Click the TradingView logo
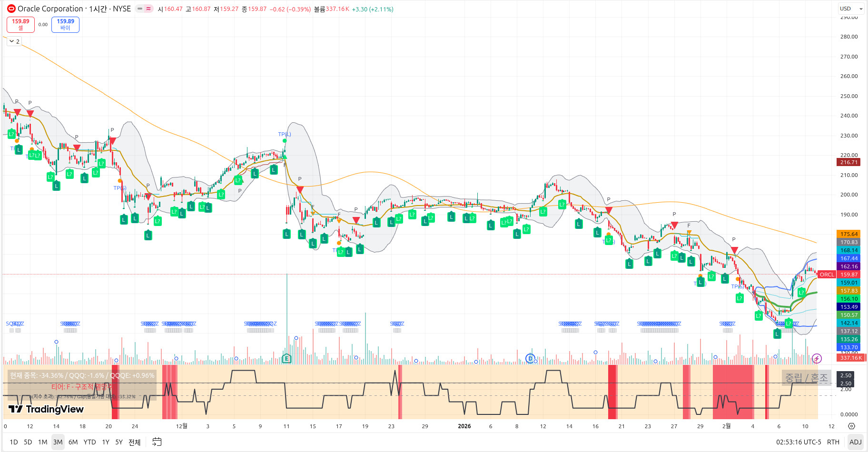This screenshot has width=868, height=452. click(x=46, y=409)
